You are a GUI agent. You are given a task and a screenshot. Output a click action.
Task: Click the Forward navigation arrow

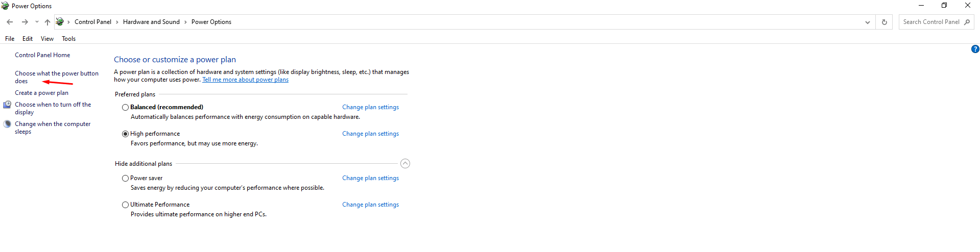click(x=25, y=22)
